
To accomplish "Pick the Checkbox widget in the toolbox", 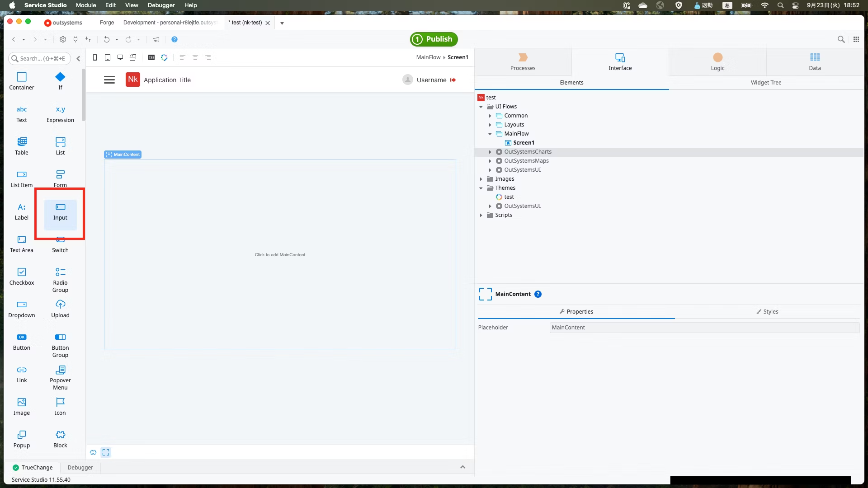I will (x=22, y=276).
